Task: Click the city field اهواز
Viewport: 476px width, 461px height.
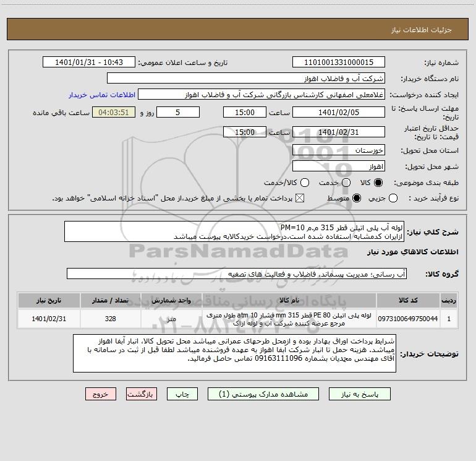Action: pyautogui.click(x=339, y=166)
